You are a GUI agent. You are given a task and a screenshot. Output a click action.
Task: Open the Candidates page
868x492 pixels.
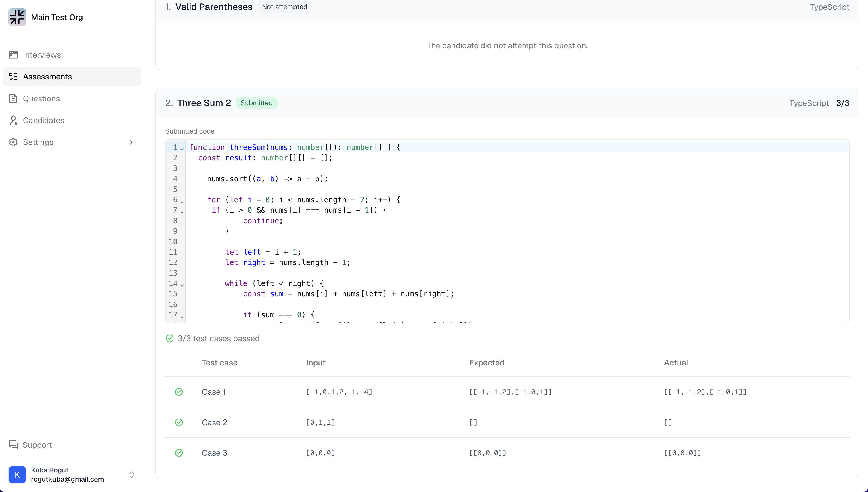72,120
